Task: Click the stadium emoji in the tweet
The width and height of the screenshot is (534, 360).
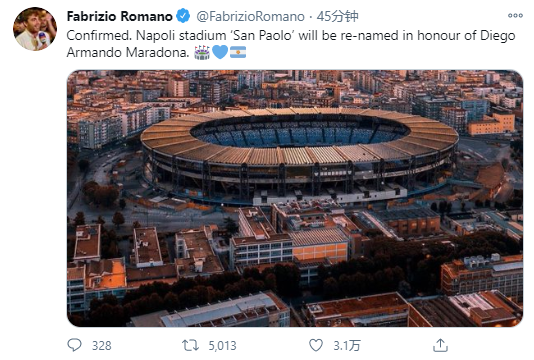Action: pos(202,52)
